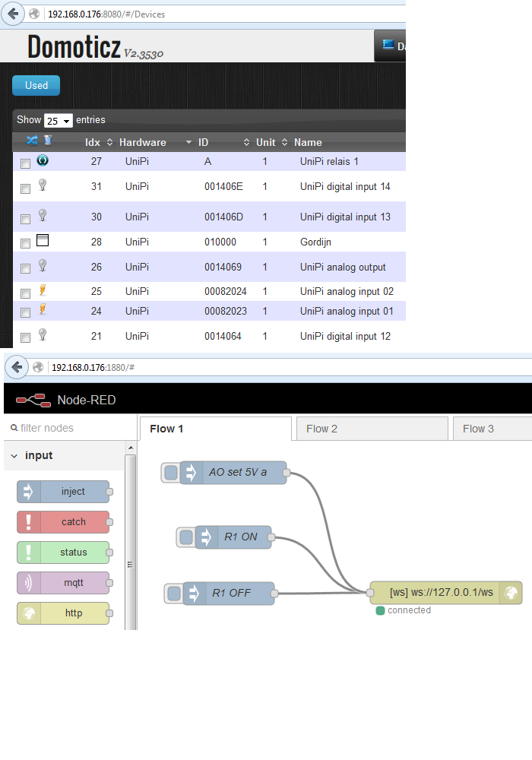Click arrow icon on R1 ON node
This screenshot has width=532, height=760.
[206, 537]
